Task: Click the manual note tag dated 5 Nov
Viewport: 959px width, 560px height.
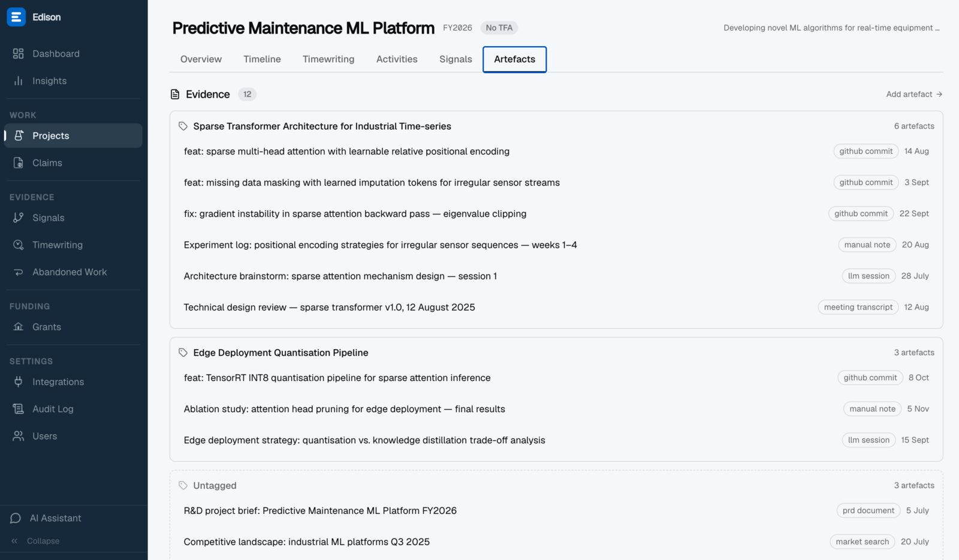Action: 872,409
